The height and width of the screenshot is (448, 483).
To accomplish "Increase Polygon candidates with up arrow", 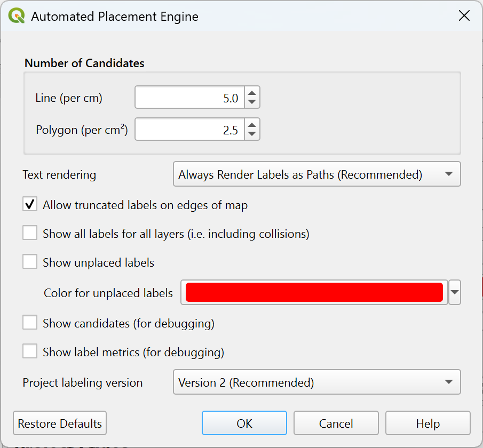I will (252, 124).
